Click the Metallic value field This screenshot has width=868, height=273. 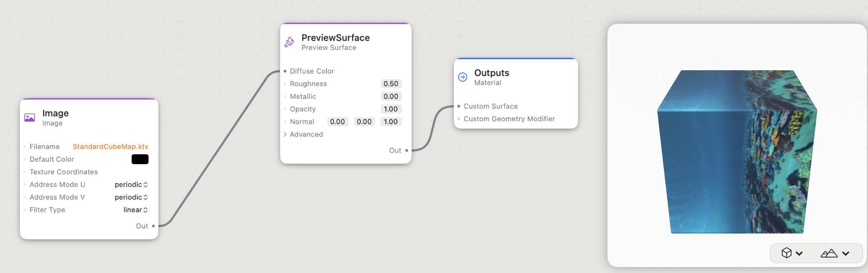click(391, 96)
